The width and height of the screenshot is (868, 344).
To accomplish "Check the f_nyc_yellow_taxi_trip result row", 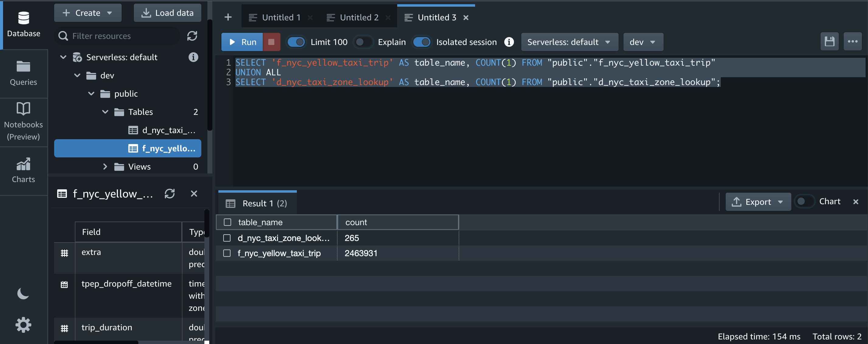I will point(227,253).
